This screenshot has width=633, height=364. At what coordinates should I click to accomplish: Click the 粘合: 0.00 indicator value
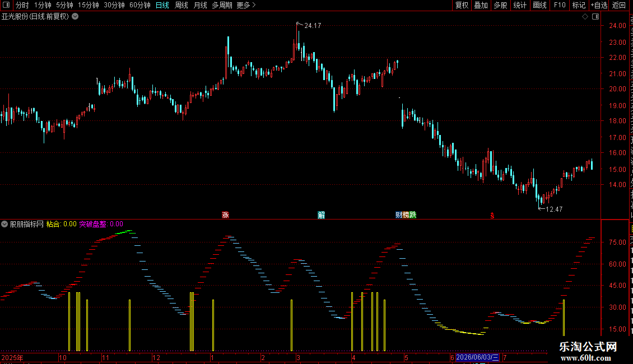[x=62, y=224]
